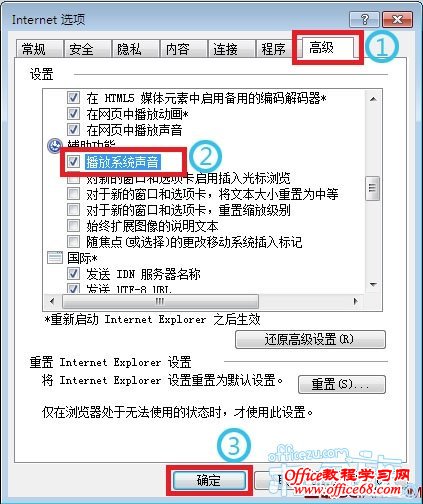Toggle 发送 IDN 服务器名称 checkbox
The height and width of the screenshot is (504, 423).
click(73, 274)
